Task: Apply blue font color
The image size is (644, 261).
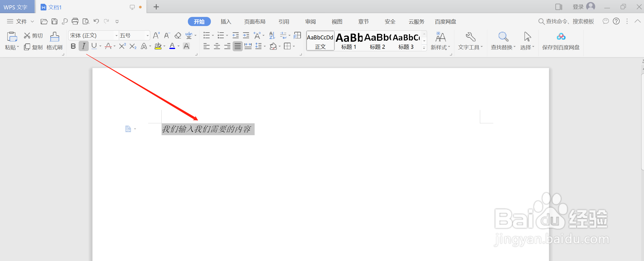Action: click(x=172, y=46)
